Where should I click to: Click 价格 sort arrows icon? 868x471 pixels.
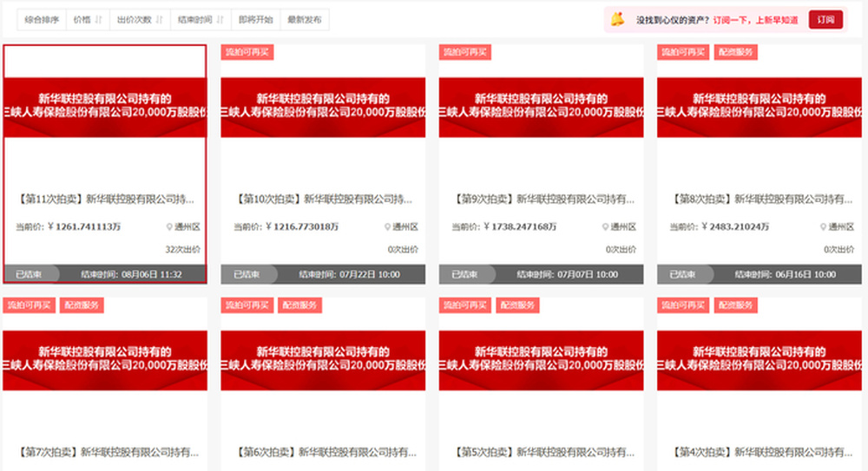(99, 20)
